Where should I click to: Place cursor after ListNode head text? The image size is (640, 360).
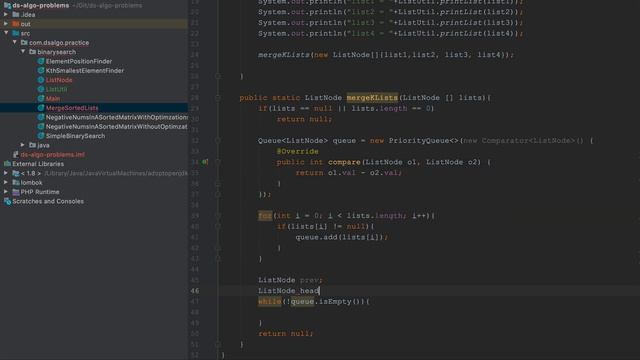click(319, 291)
